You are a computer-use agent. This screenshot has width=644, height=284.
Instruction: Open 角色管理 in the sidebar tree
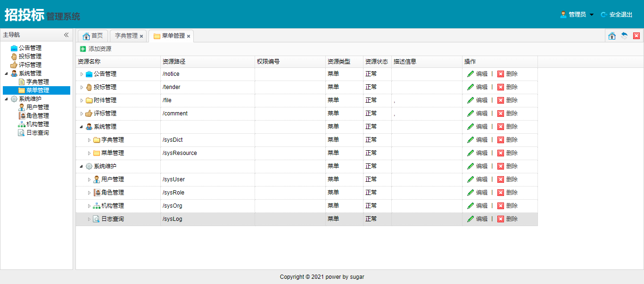38,116
